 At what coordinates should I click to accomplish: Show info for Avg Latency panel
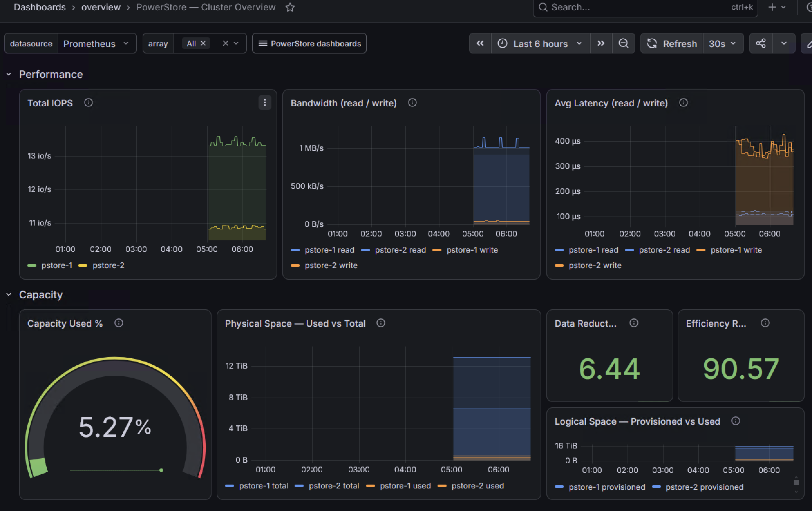pos(683,102)
